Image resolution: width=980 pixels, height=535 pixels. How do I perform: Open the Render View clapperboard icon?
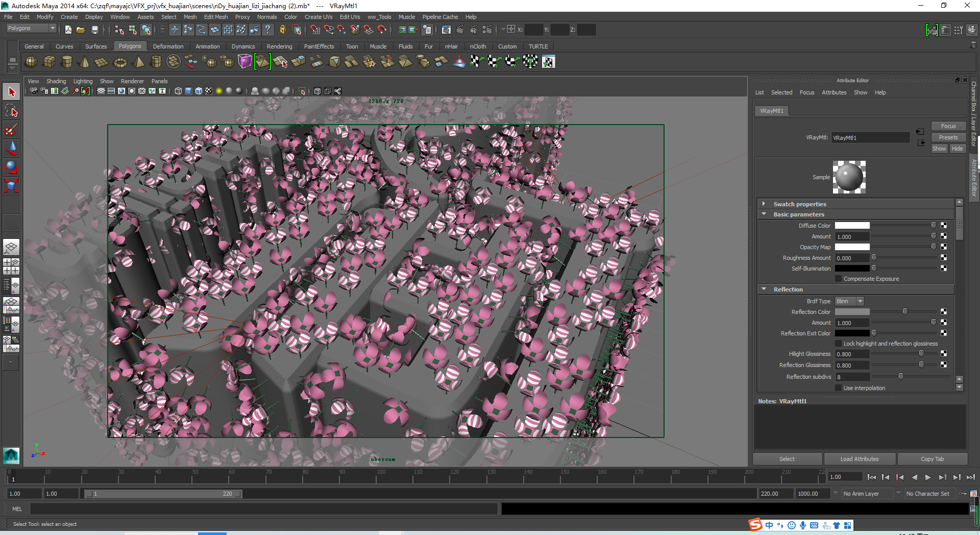click(446, 30)
